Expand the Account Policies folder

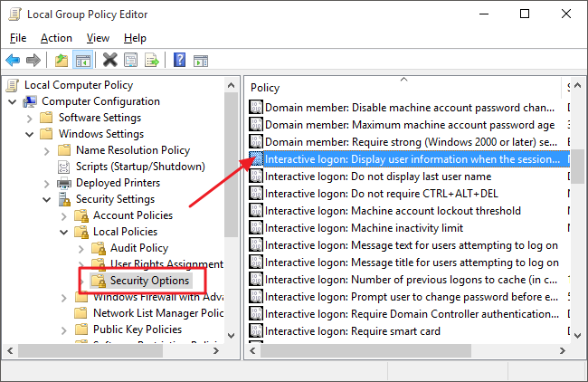64,215
